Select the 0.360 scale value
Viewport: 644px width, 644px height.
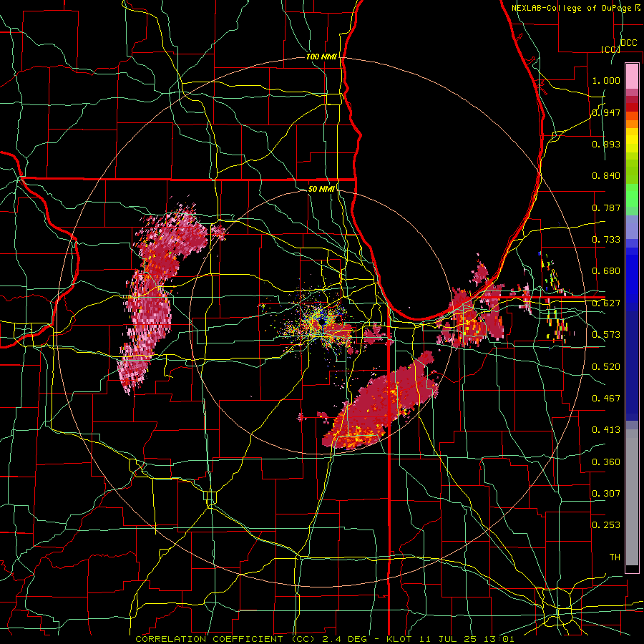(x=606, y=462)
